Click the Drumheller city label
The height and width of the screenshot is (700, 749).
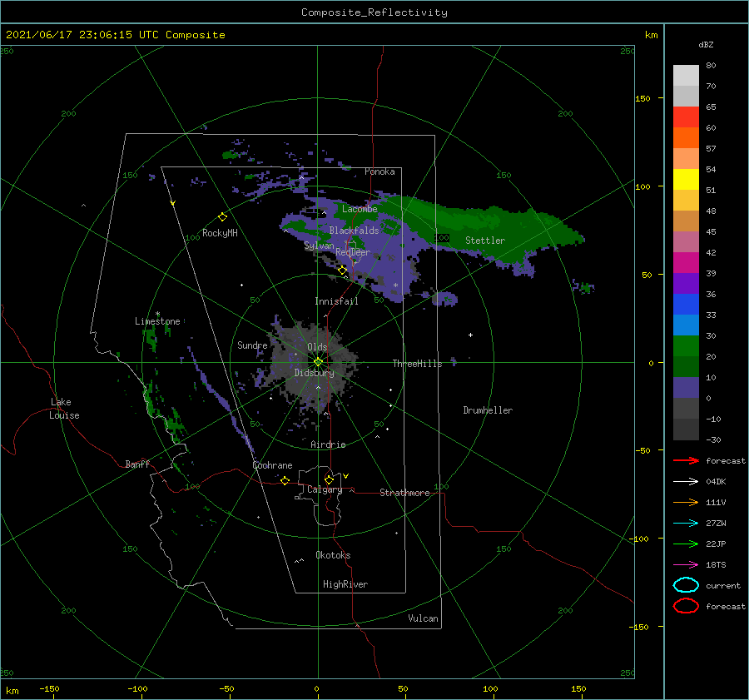[488, 410]
